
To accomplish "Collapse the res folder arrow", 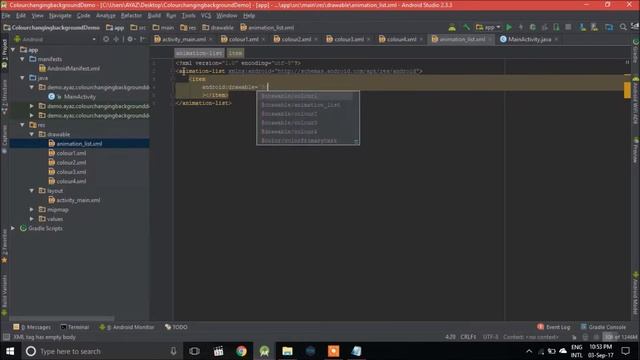I will (x=22, y=125).
